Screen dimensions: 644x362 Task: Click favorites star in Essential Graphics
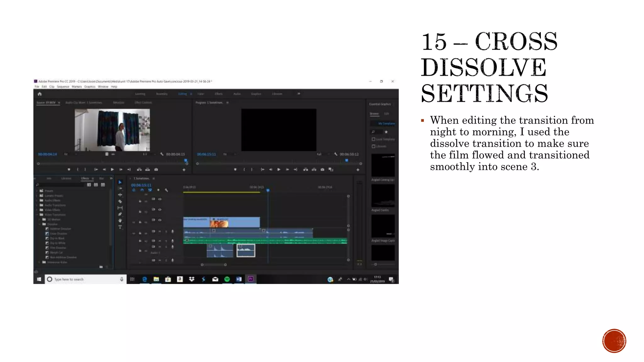386,132
